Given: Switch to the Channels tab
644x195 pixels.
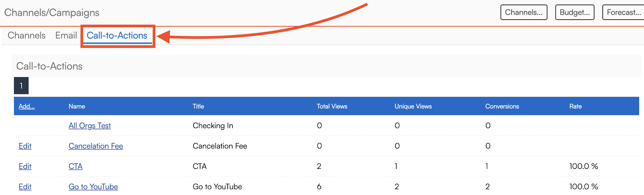Looking at the screenshot, I should pyautogui.click(x=27, y=35).
